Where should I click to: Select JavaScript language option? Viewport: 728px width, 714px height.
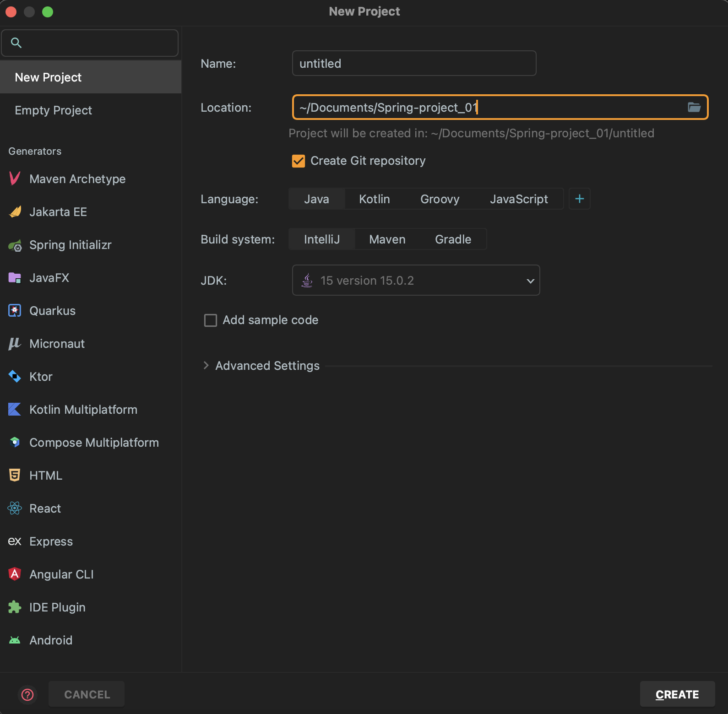[x=519, y=199]
